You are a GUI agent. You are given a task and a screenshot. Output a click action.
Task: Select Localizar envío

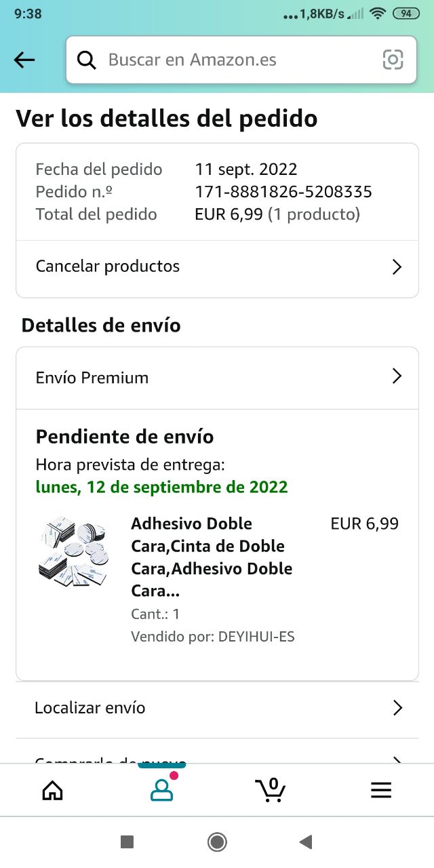pos(90,708)
